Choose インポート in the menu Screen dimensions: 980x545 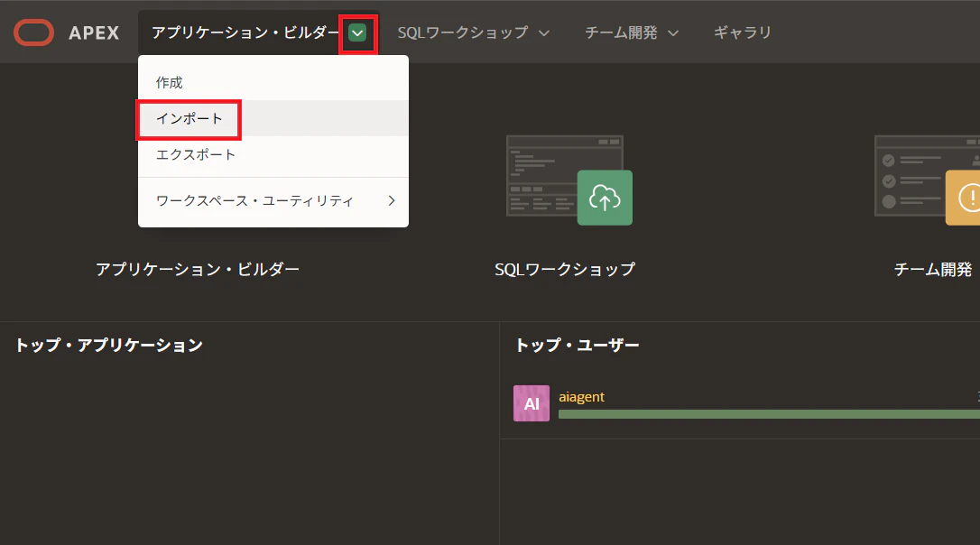(273, 119)
